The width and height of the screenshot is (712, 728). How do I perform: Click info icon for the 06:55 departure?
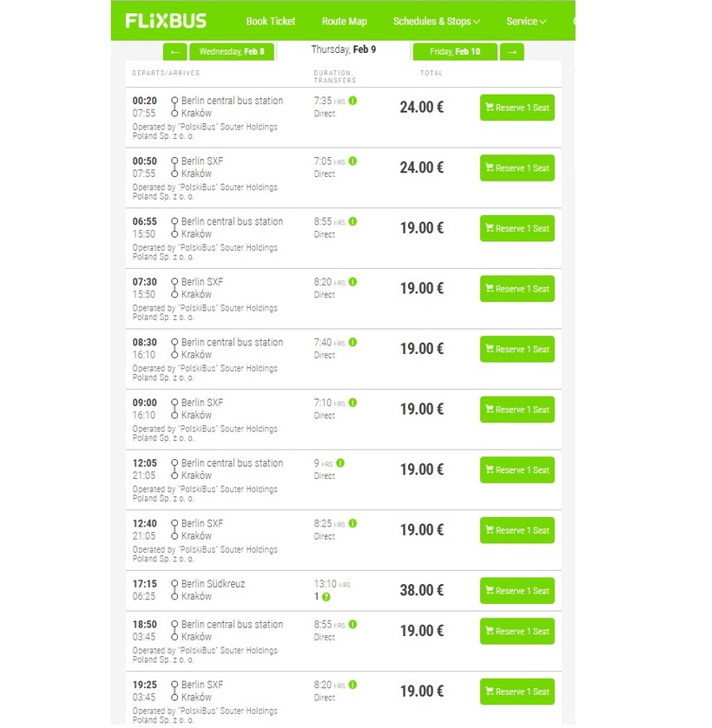[353, 221]
